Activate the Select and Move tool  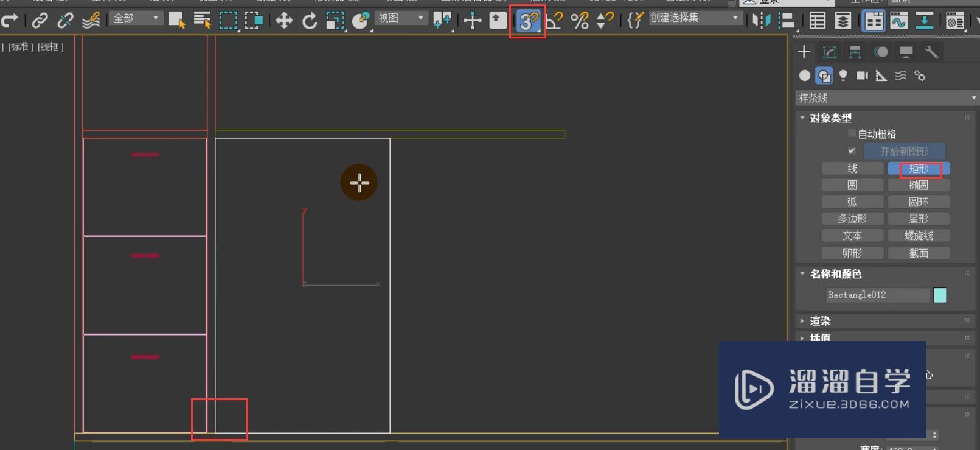coord(283,21)
